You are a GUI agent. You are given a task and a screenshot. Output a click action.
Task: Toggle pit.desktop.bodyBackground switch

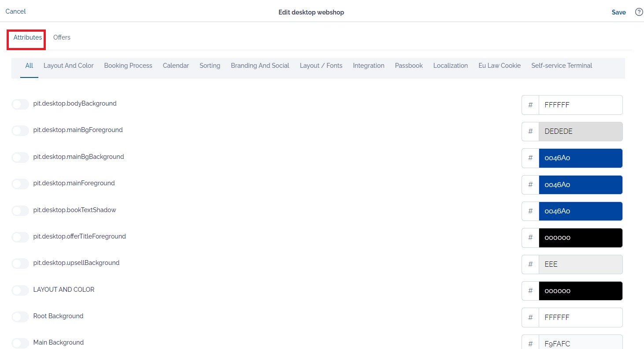(x=20, y=104)
